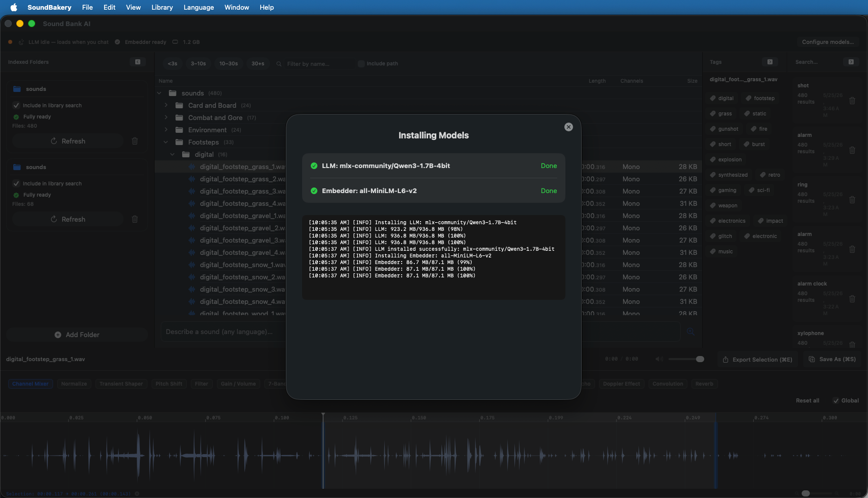Expand the Card and Board folder
Viewport: 868px width, 498px height.
point(166,105)
